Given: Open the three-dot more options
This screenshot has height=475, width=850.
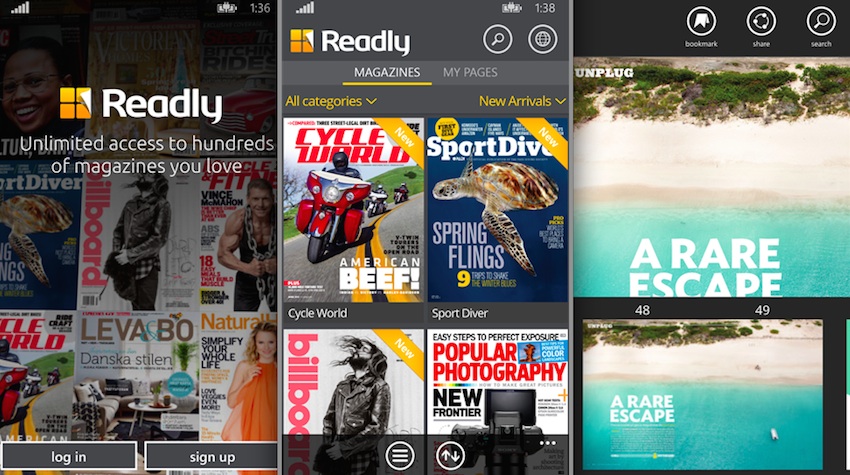Looking at the screenshot, I should [x=547, y=443].
